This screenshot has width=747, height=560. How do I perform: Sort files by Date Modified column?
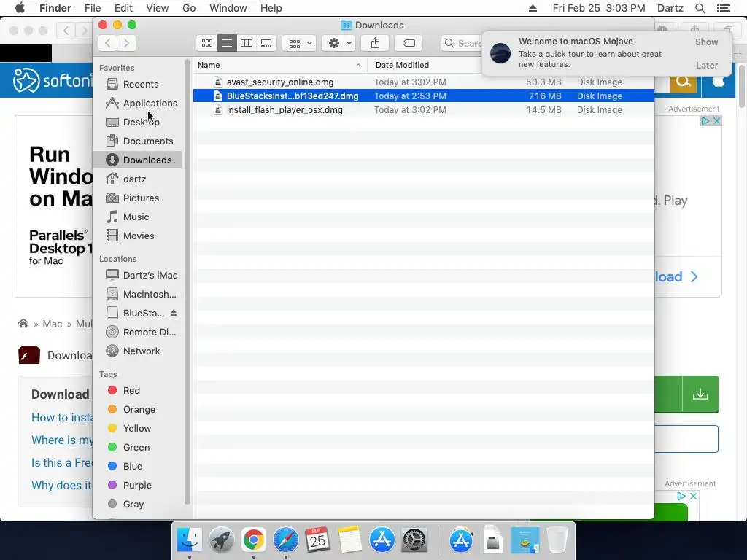point(402,65)
